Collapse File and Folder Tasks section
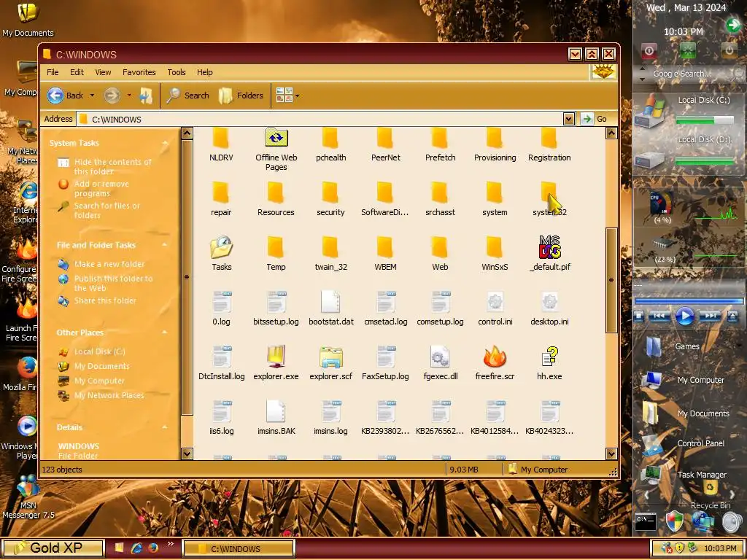 pyautogui.click(x=166, y=245)
